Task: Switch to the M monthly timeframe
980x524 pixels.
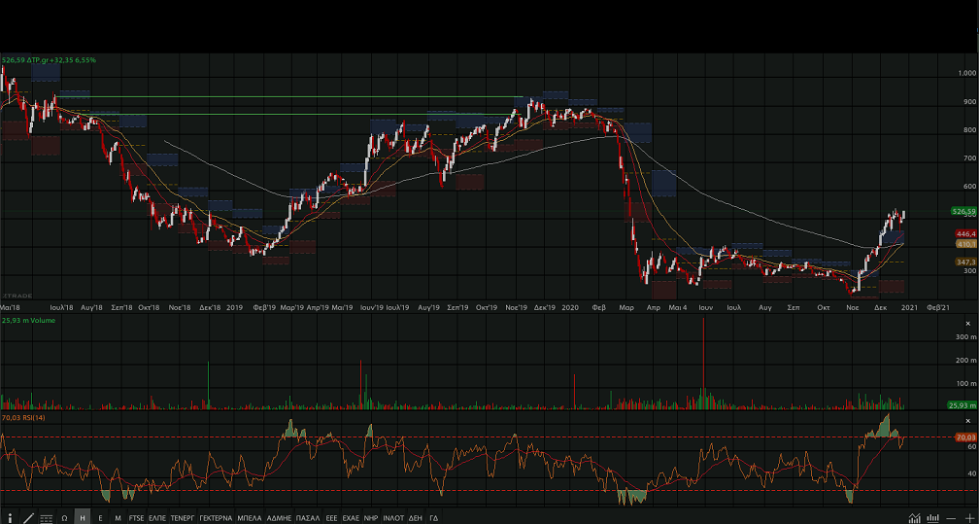Action: [118, 518]
